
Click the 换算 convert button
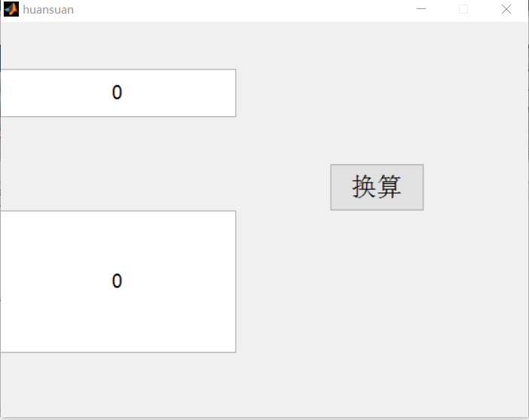pyautogui.click(x=377, y=187)
